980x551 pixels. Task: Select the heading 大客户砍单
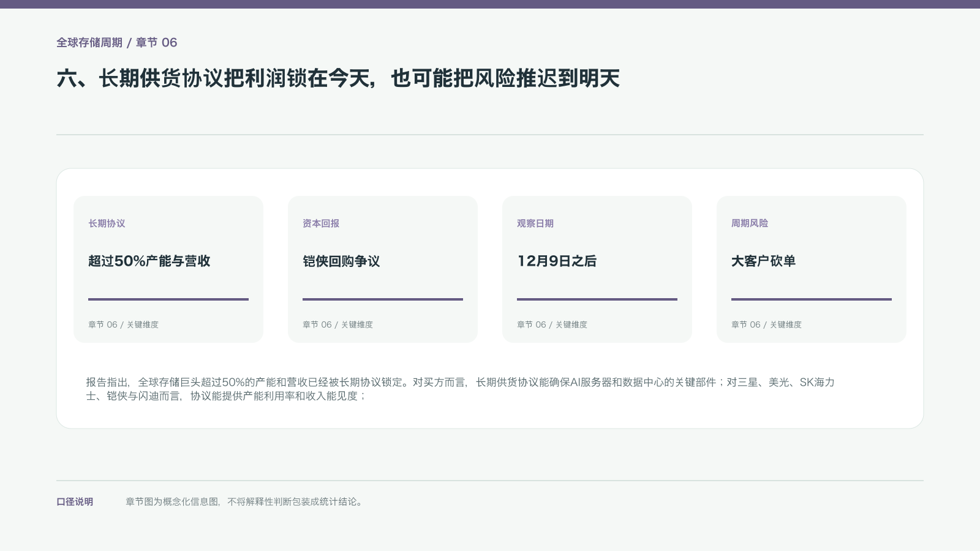coord(764,261)
